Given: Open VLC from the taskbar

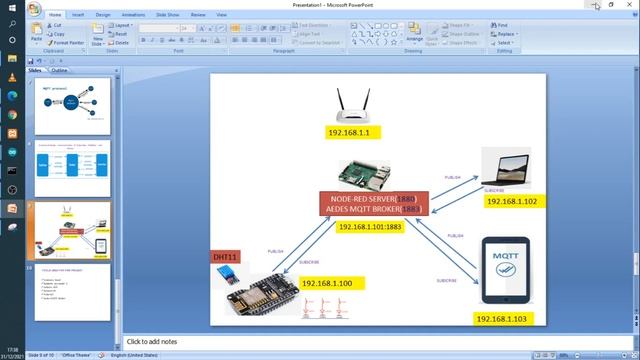Looking at the screenshot, I should coord(12,78).
